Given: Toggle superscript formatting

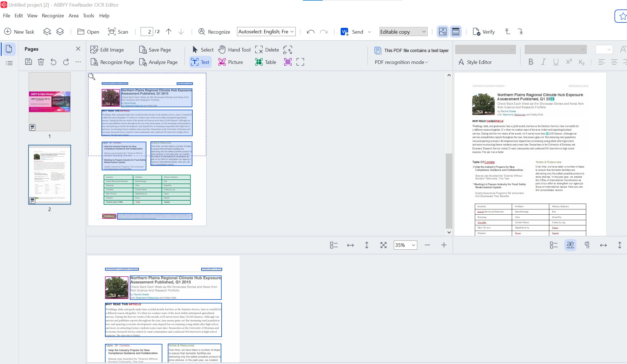Looking at the screenshot, I should point(569,62).
